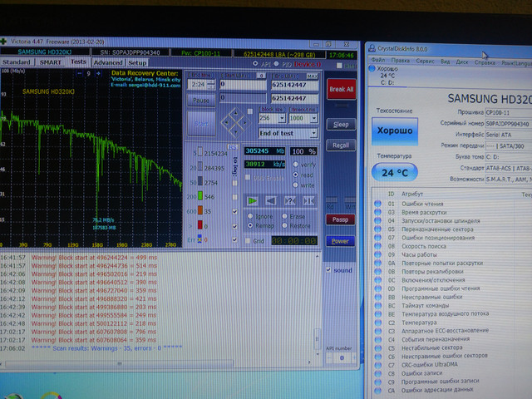The height and width of the screenshot is (399, 532).
Task: Switch to the Setup tab
Action: pos(137,63)
